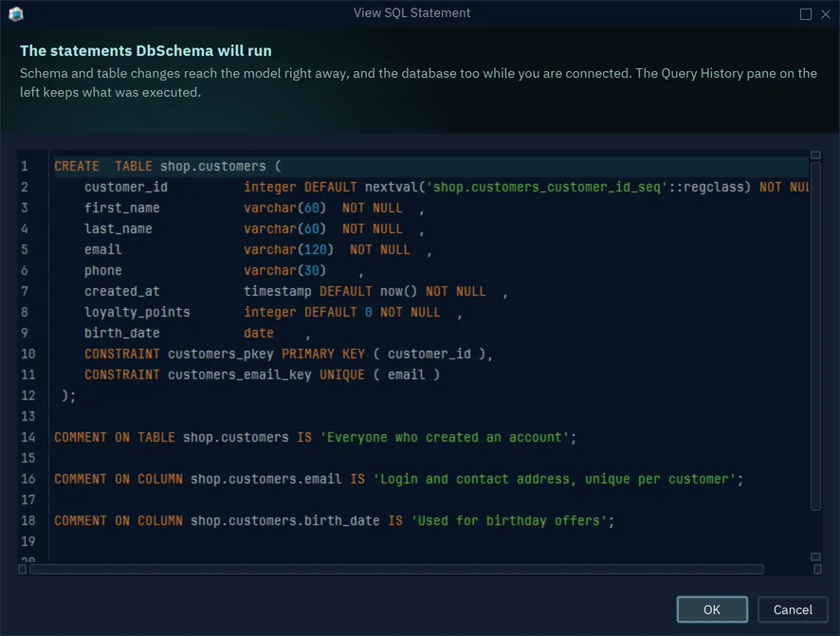The image size is (840, 636).
Task: Confirm with the OK button
Action: [x=712, y=609]
